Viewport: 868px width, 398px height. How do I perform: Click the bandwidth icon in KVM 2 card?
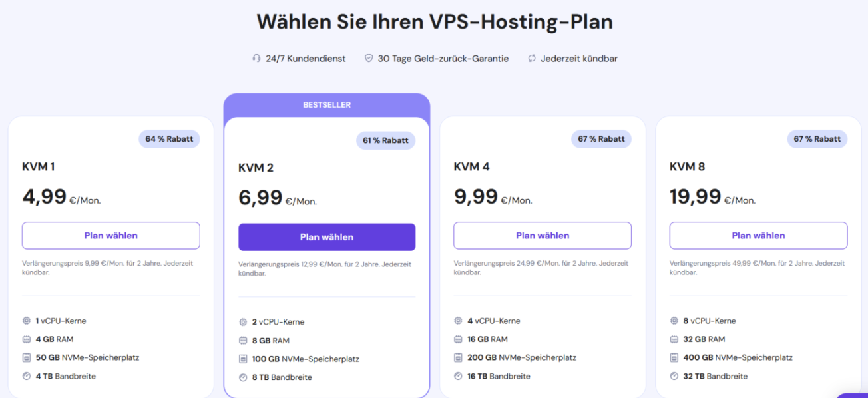point(243,376)
